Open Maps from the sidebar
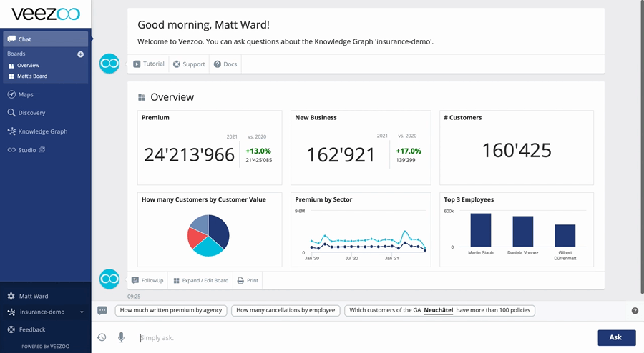 pos(26,94)
